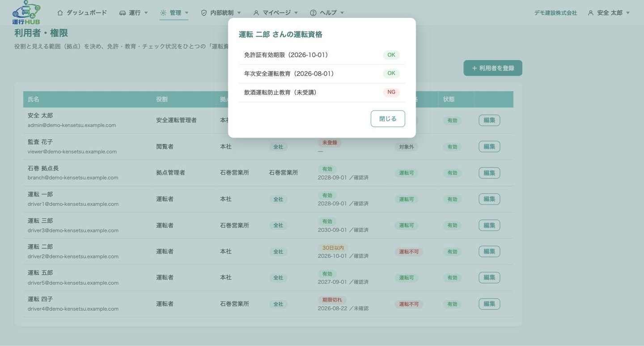Expand the ヘルプ menu arrow
644x346 pixels.
[342, 13]
